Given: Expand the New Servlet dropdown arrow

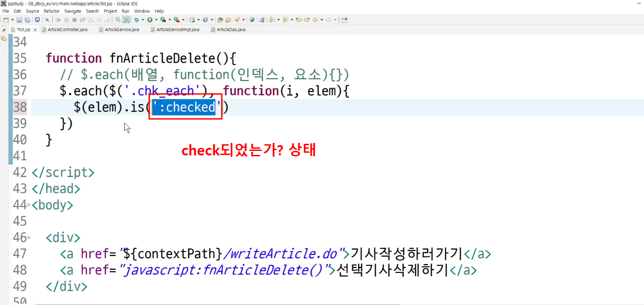Looking at the screenshot, I should (x=212, y=20).
